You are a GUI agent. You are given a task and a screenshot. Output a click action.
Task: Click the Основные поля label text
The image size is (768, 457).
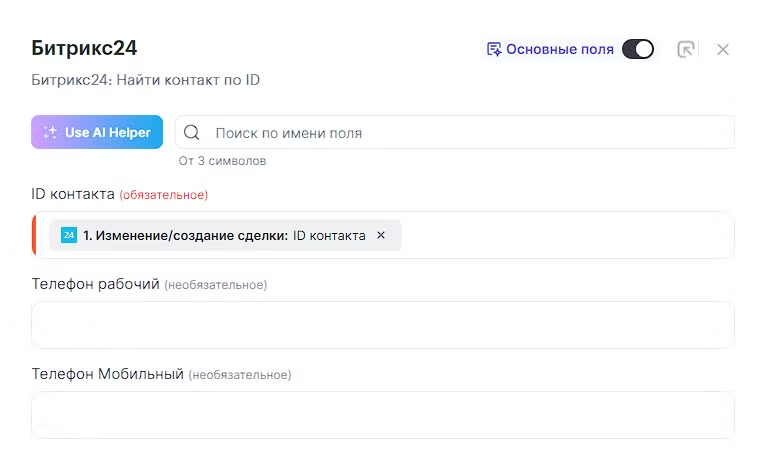pos(559,49)
